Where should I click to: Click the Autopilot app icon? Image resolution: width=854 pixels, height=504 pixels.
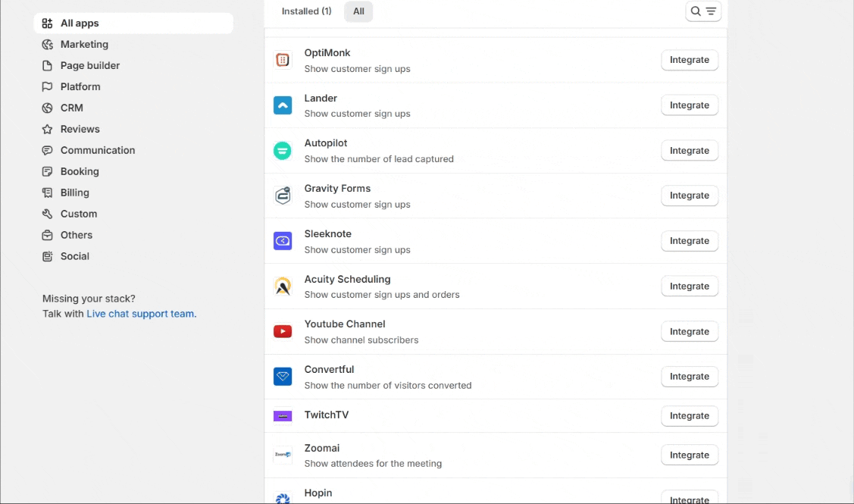[283, 151]
